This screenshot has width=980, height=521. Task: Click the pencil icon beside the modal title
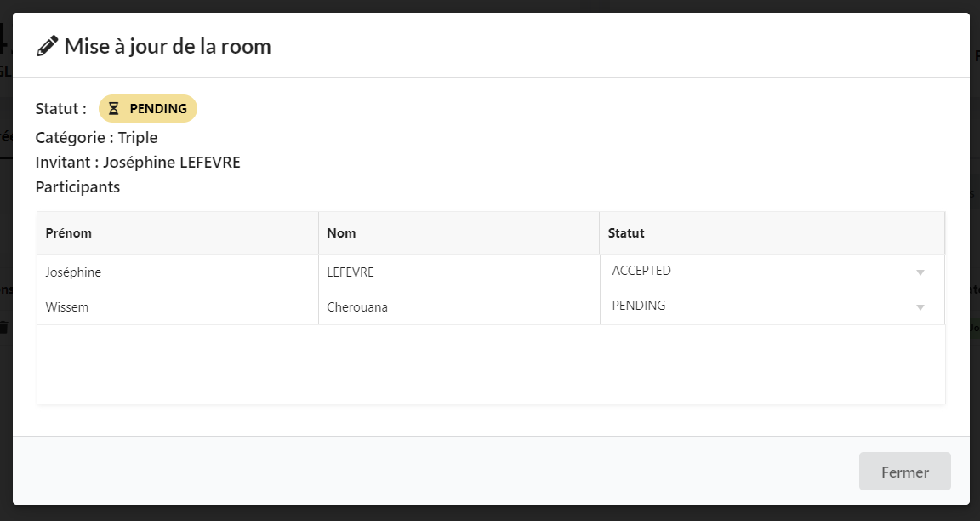coord(47,46)
